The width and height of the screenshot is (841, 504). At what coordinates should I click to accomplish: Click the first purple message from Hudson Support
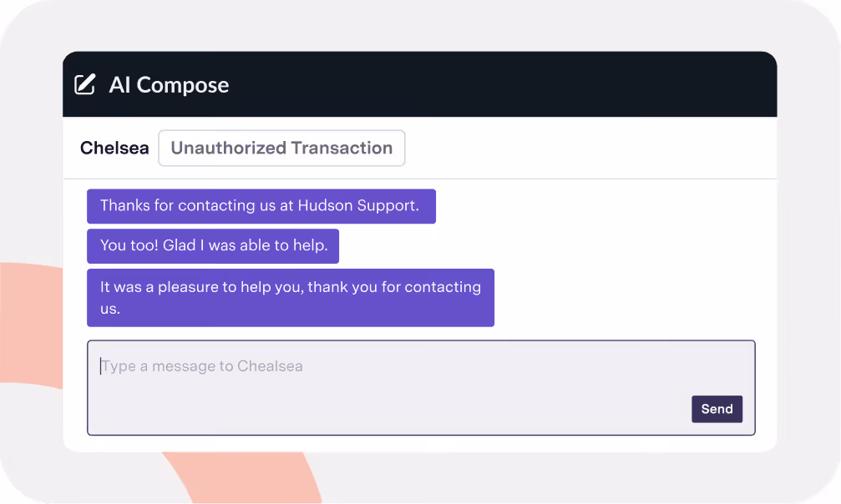(261, 206)
